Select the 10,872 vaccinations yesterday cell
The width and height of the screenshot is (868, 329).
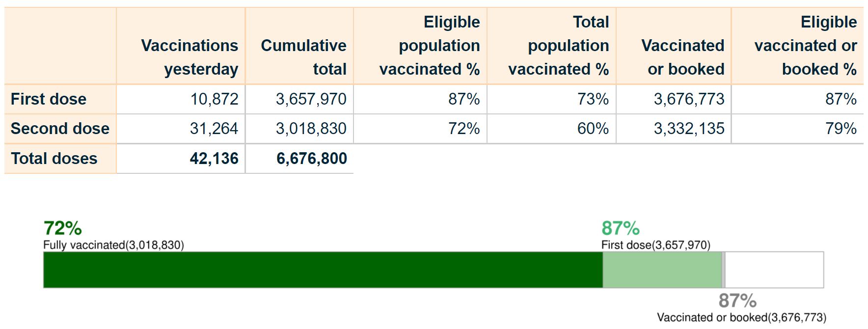point(214,99)
